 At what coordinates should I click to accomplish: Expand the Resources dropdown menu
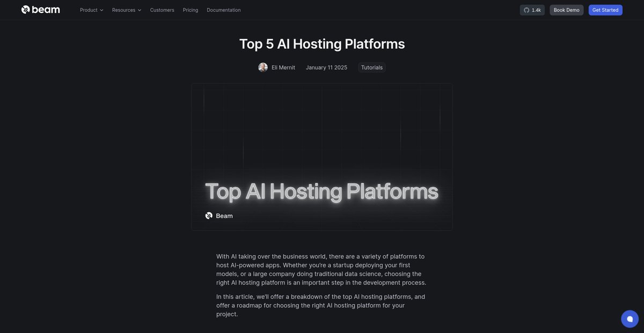(x=127, y=10)
